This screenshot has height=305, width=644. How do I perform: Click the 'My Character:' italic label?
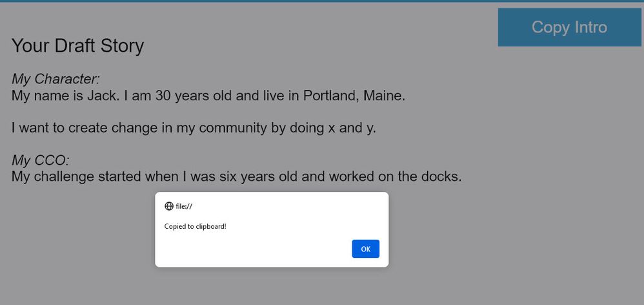(x=55, y=79)
